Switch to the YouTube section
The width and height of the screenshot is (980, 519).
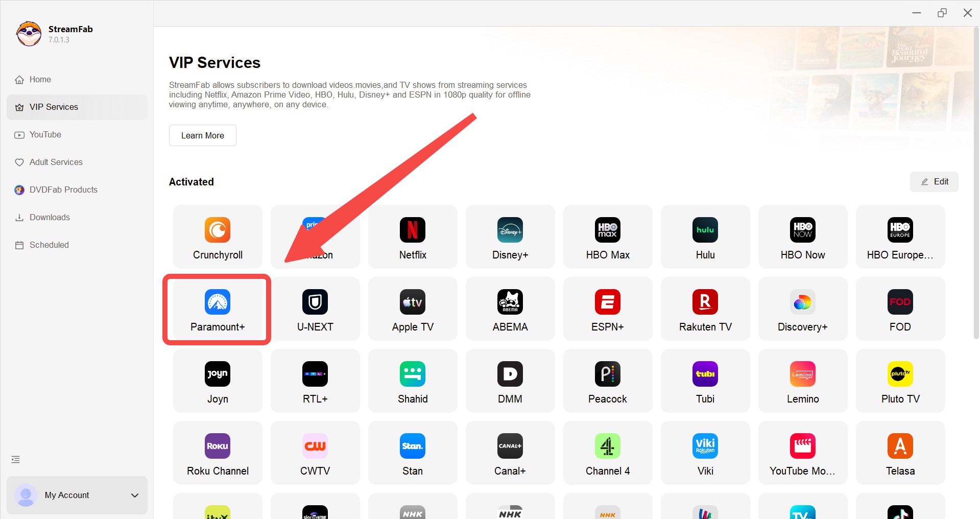[x=45, y=134]
